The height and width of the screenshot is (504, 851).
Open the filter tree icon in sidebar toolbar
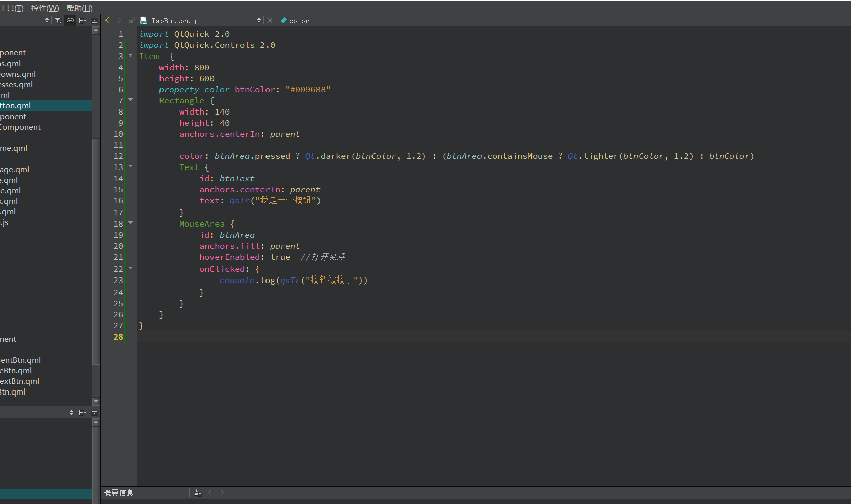[58, 20]
